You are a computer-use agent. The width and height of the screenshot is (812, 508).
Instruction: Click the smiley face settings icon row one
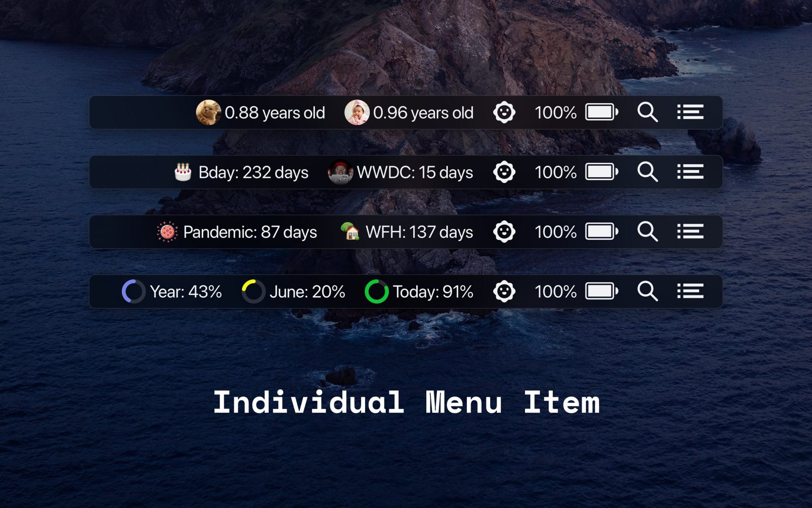[503, 112]
